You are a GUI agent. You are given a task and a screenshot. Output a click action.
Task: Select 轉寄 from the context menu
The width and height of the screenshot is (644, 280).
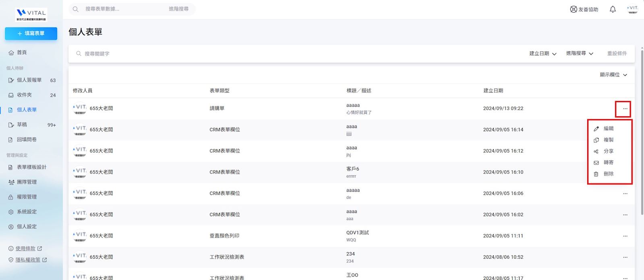point(608,163)
